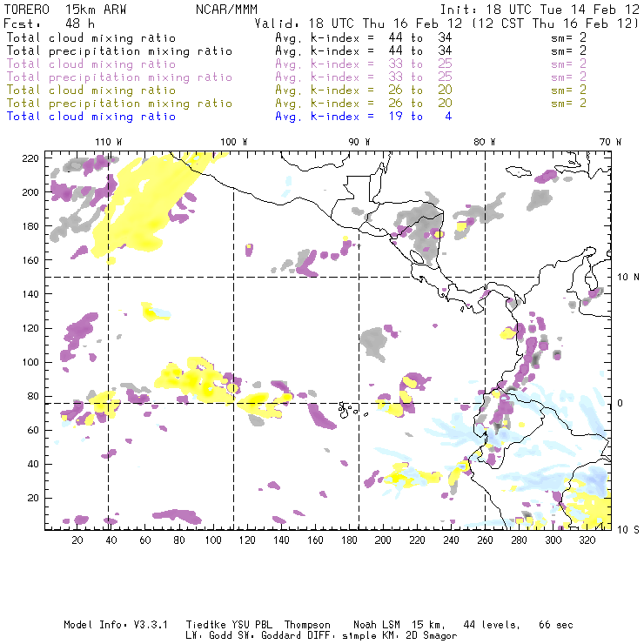Click the "10 N" latitude label

click(x=628, y=278)
